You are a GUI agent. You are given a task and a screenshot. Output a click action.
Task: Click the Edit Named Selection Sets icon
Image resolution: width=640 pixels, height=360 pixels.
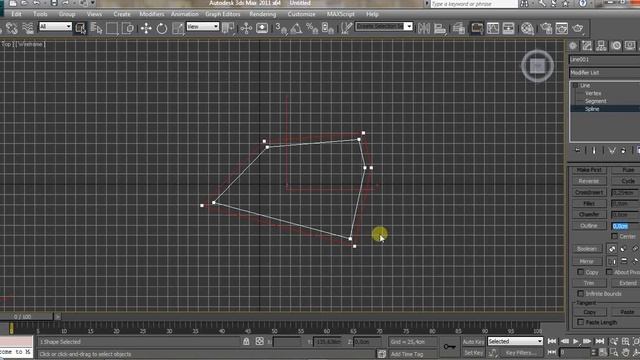coord(347,28)
